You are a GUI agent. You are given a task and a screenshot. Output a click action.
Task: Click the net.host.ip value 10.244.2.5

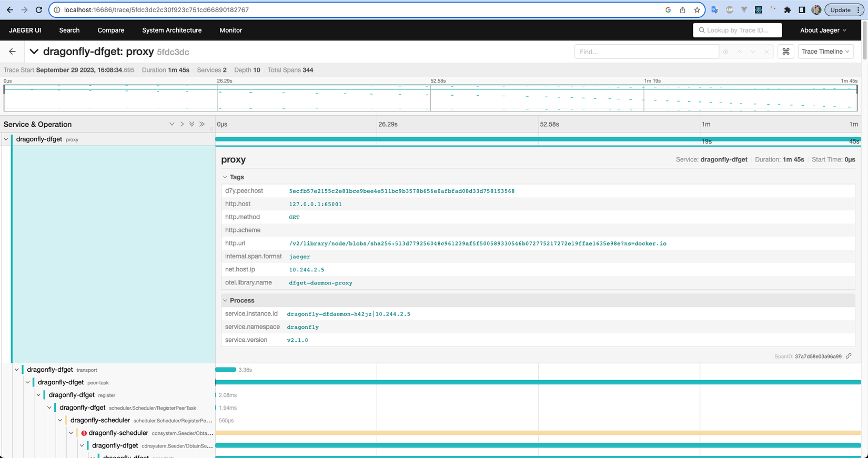307,270
